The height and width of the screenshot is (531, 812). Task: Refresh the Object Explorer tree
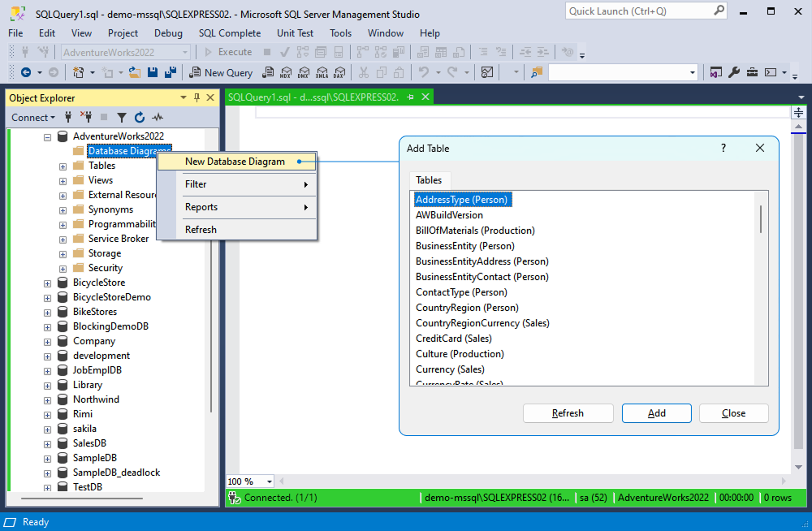(x=140, y=117)
